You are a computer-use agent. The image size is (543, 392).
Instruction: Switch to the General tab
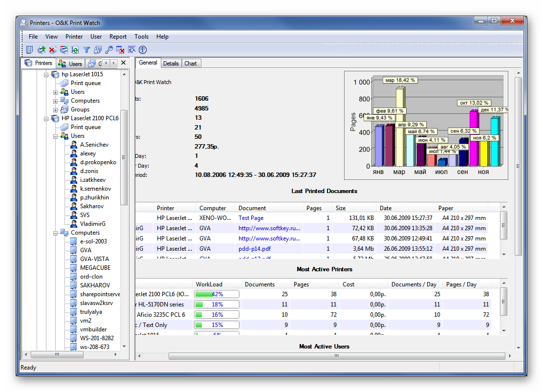click(148, 63)
